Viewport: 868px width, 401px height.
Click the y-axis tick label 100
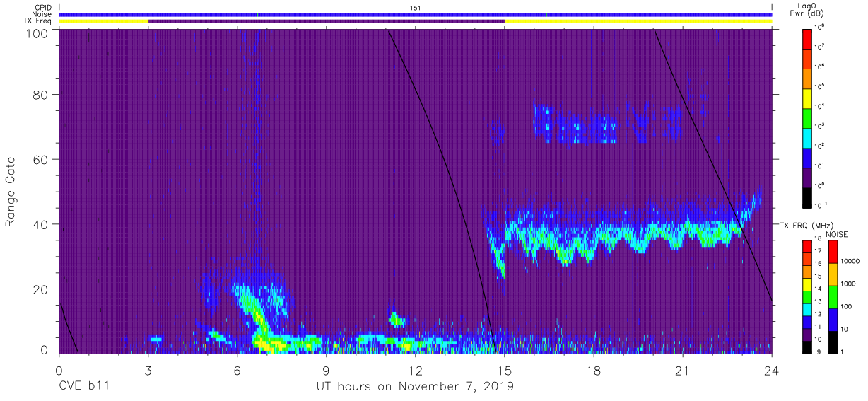tap(36, 33)
